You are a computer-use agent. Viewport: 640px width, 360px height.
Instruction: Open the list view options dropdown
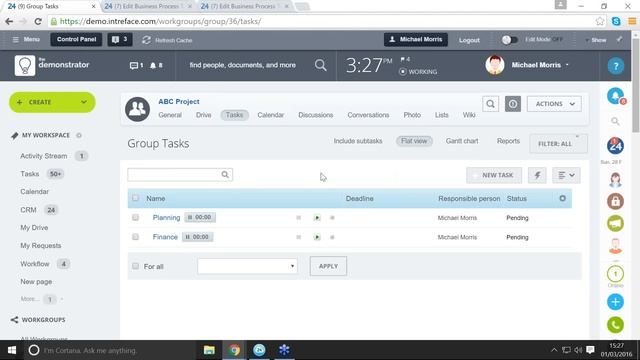coord(566,175)
